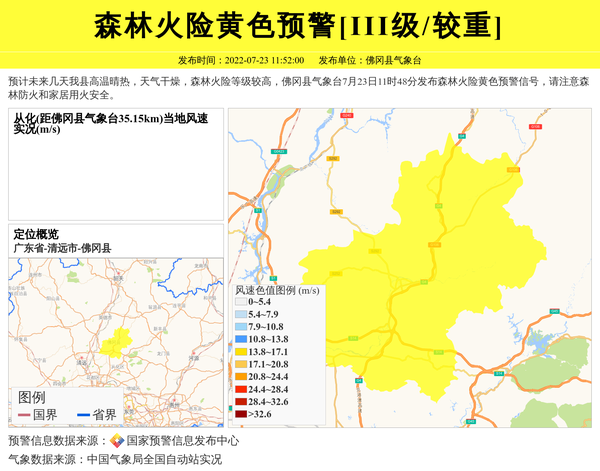Click the red 国界 legend line
This screenshot has width=600, height=471.
pyautogui.click(x=24, y=415)
